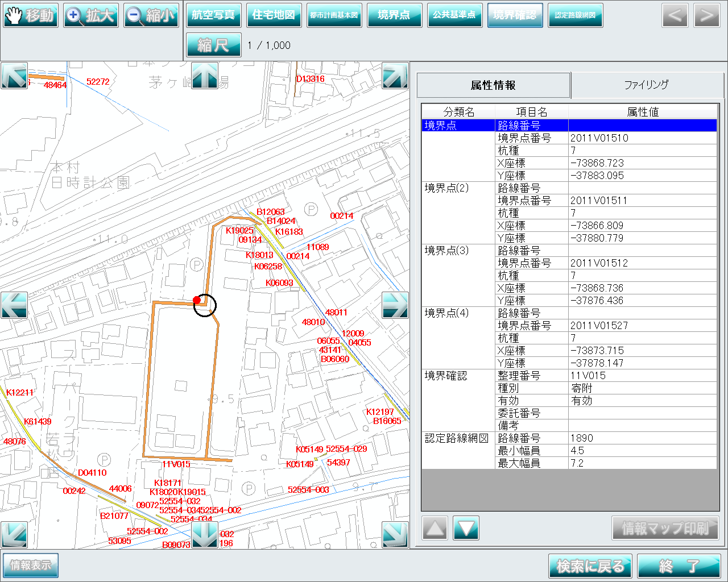728x582 pixels.
Task: Activate the 拡大 zoom-in tool
Action: 91,15
